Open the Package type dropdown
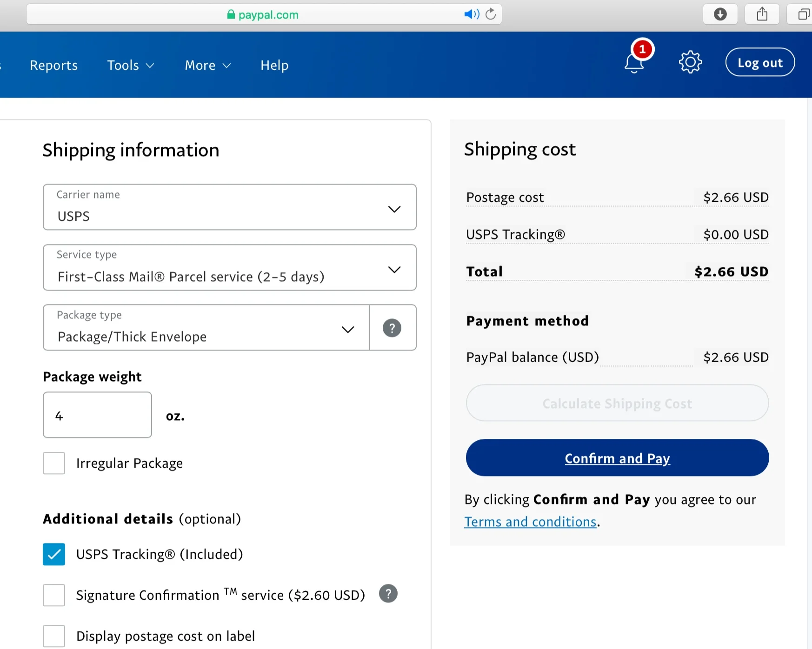Image resolution: width=812 pixels, height=649 pixels. [x=206, y=328]
